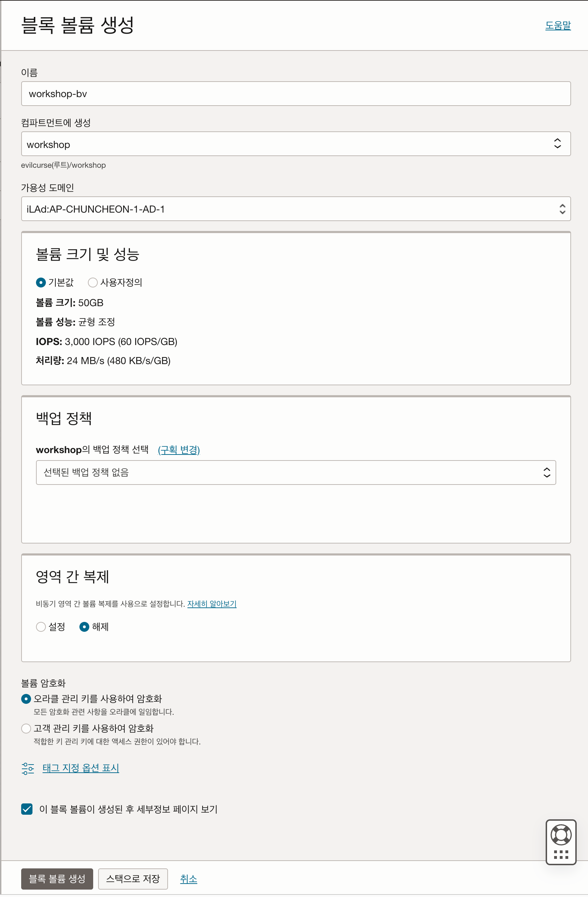Enable cross-region replication with 설정

pos(41,626)
